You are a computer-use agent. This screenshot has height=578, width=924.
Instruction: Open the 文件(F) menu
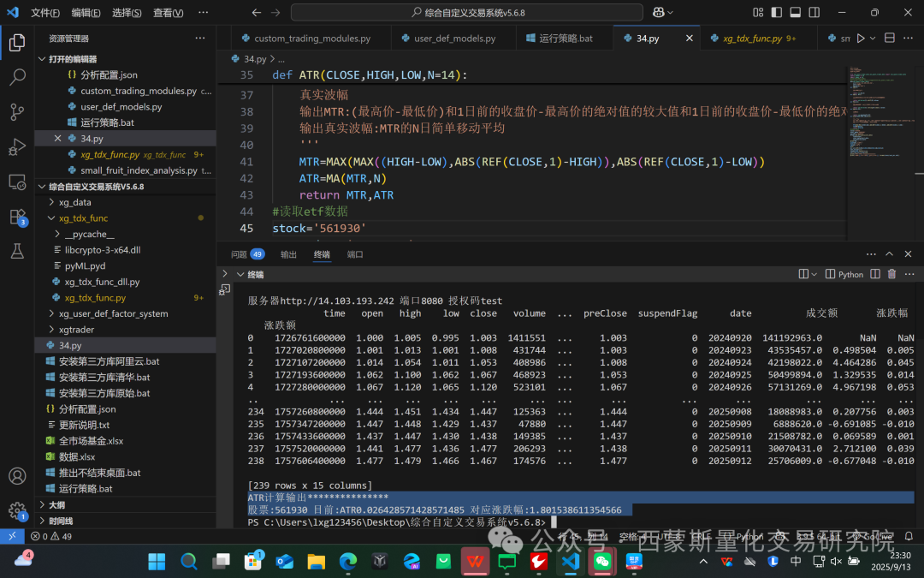(x=44, y=12)
